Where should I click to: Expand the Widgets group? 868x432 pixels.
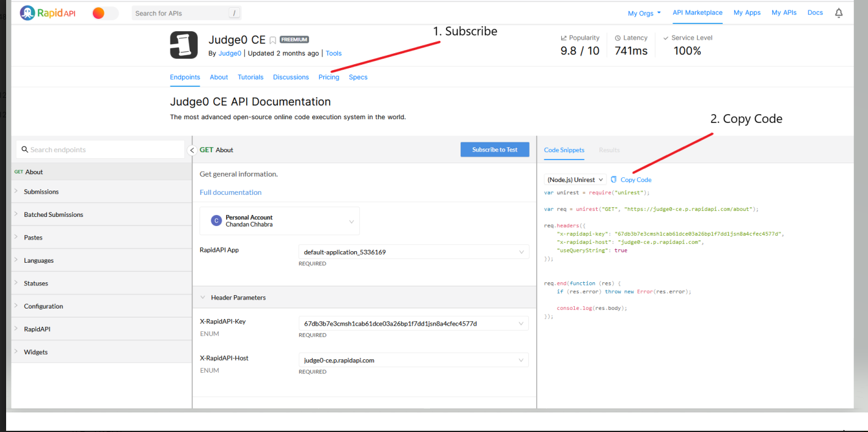pyautogui.click(x=101, y=352)
